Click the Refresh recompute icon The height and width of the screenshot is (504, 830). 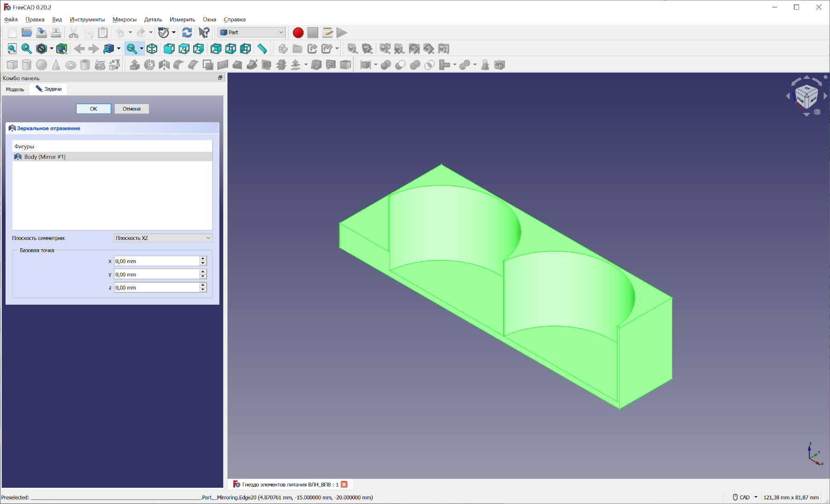[187, 33]
